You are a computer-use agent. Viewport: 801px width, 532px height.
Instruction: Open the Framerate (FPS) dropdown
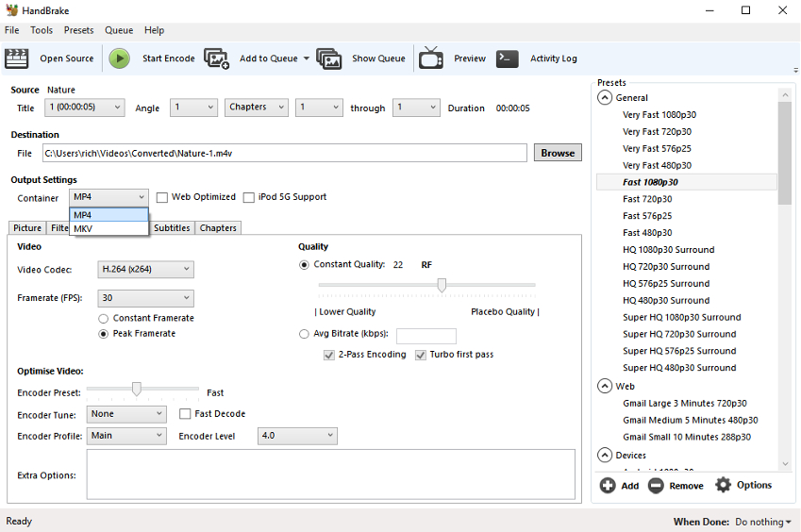145,298
